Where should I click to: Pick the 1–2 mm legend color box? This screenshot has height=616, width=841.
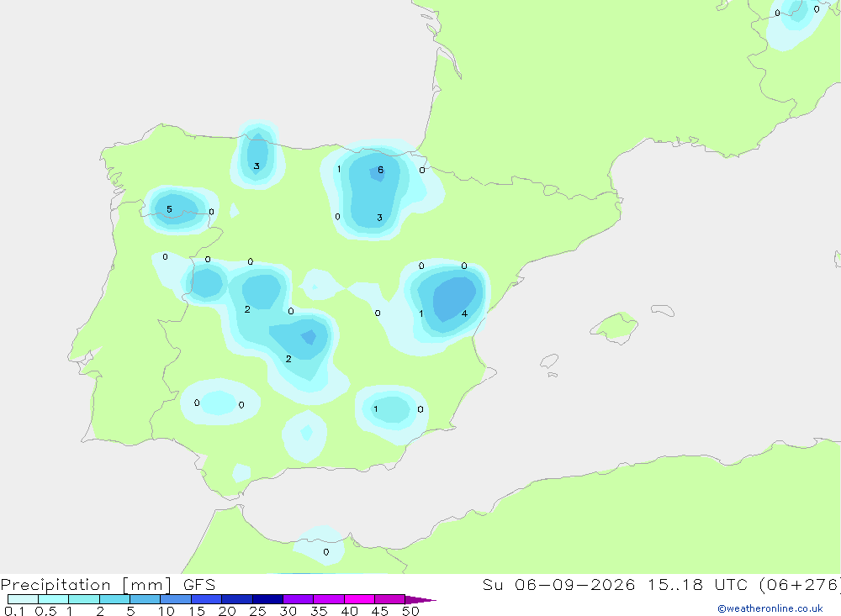click(x=84, y=599)
